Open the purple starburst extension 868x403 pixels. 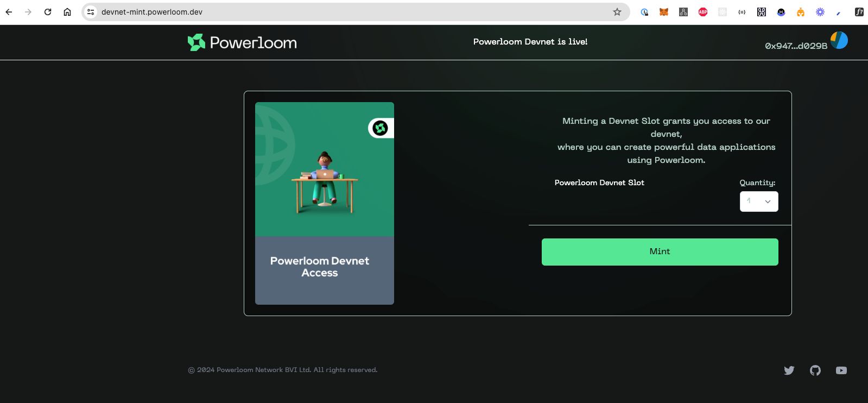[x=820, y=12]
